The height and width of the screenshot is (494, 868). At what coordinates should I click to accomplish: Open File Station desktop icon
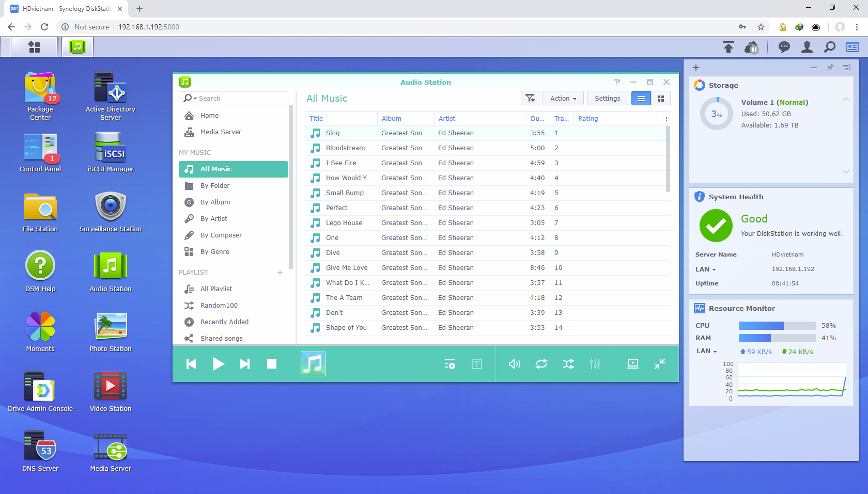point(40,212)
